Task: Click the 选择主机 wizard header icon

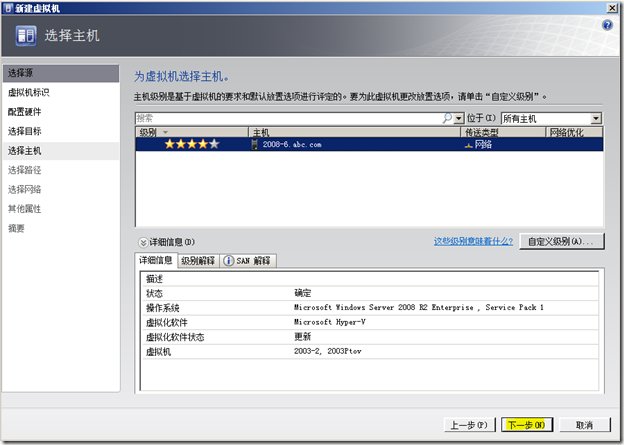Action: point(26,36)
